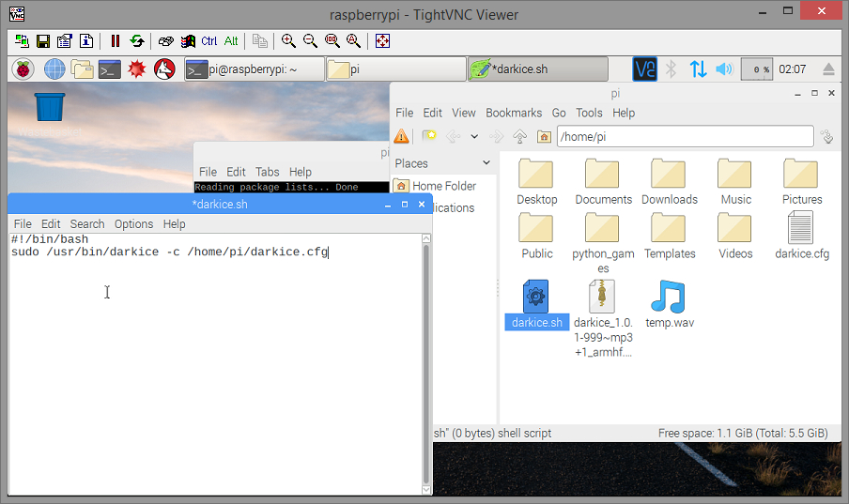Click the warning triangle icon in file manager
849x504 pixels.
point(401,136)
